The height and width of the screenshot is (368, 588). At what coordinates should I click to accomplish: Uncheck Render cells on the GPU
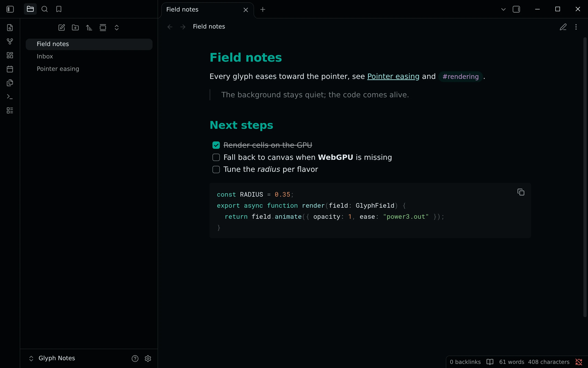[x=216, y=145]
